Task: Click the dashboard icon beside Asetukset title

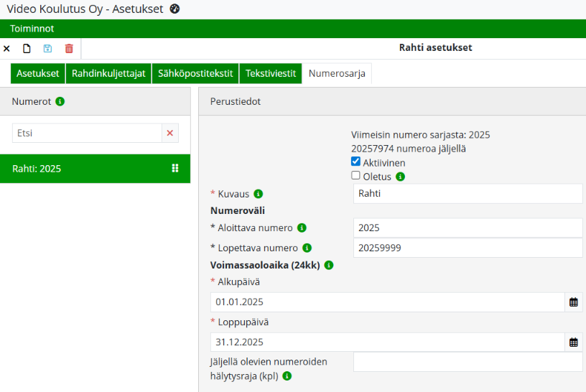Action: pyautogui.click(x=175, y=9)
